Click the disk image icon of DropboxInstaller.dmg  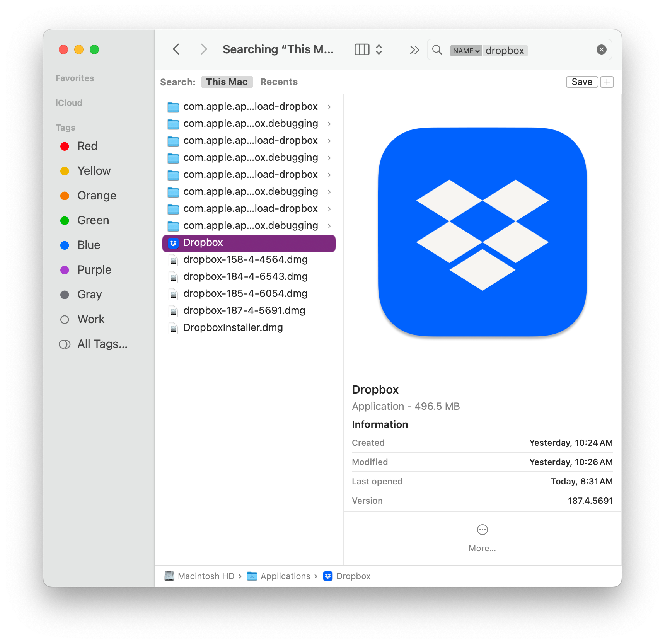coord(173,328)
